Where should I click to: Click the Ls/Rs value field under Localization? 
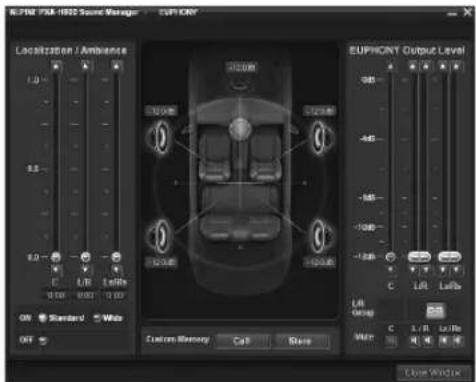pos(115,296)
